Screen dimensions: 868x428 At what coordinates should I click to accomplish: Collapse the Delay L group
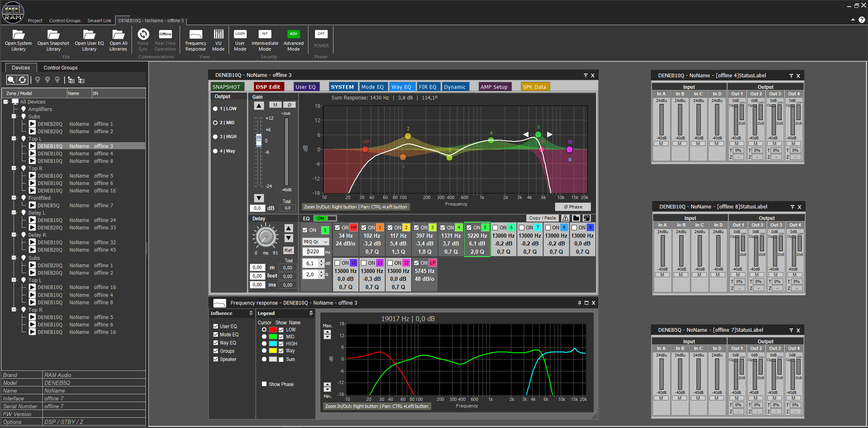point(14,213)
